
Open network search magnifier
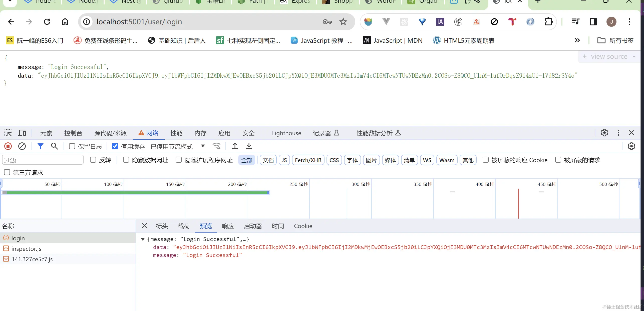click(54, 146)
